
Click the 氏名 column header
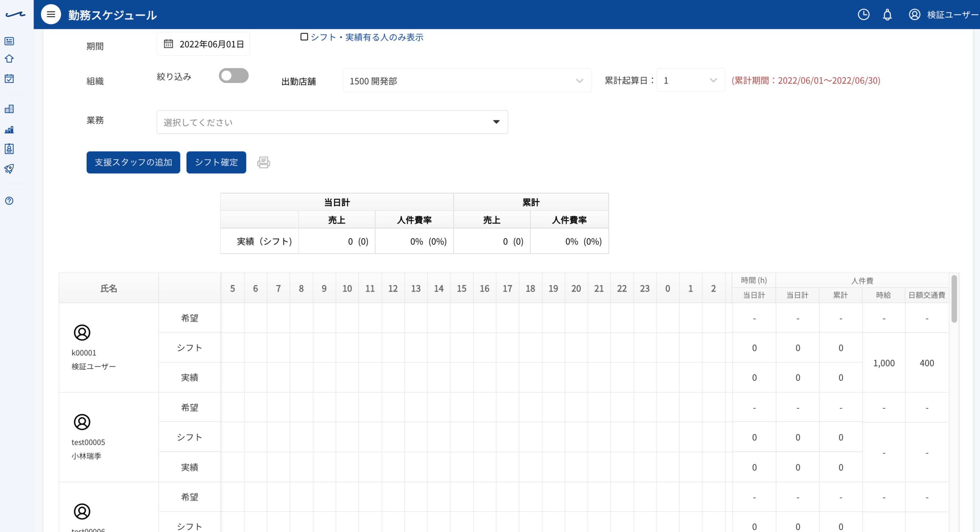(x=109, y=288)
